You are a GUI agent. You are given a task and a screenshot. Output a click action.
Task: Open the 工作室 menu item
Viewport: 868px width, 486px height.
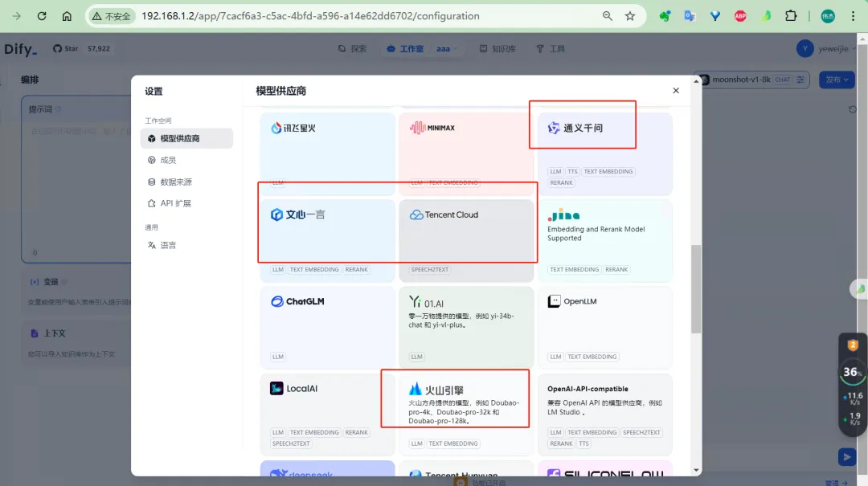point(407,48)
